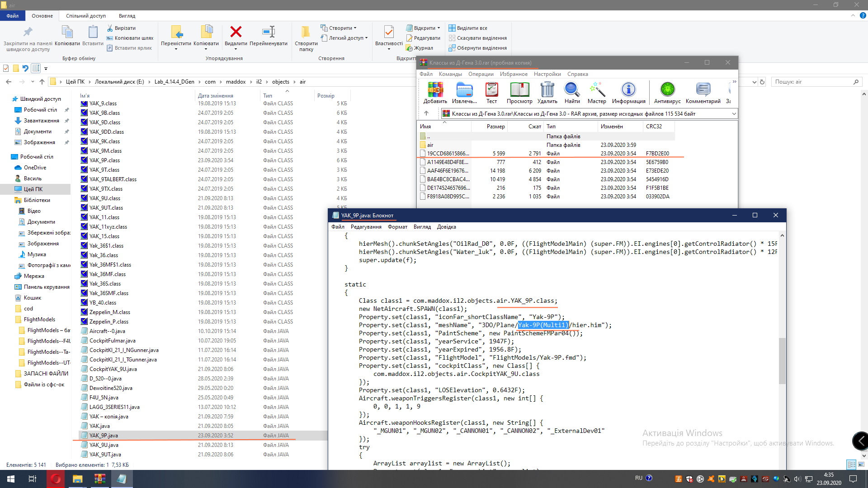Click WinRAR Add (Добавить) toolbar icon
The image size is (868, 488).
coord(435,90)
